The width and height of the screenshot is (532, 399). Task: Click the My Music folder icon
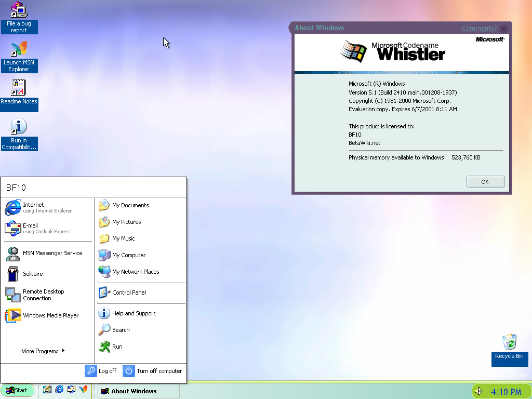pos(104,238)
